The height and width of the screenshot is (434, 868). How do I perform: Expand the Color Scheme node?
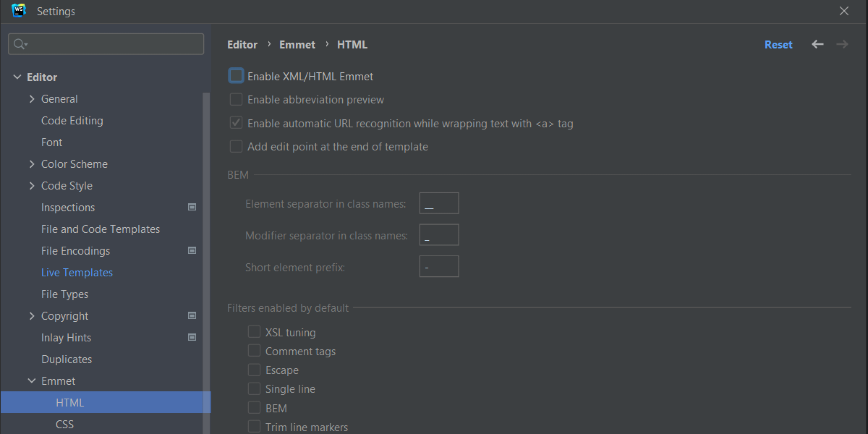tap(32, 164)
